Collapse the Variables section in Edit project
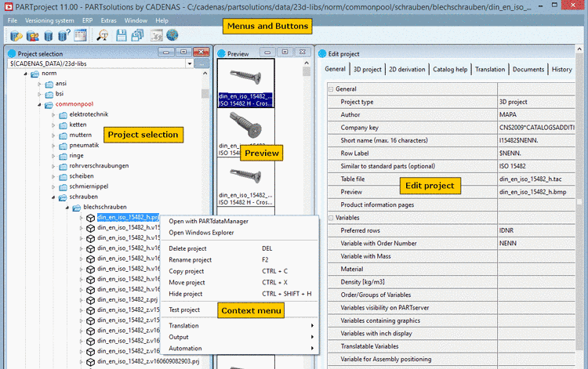The width and height of the screenshot is (588, 369). 331,218
